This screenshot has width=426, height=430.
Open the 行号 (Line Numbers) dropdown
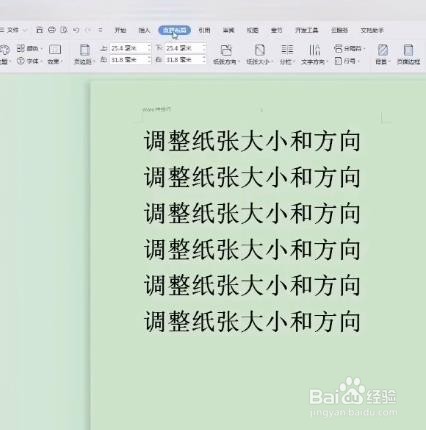[x=347, y=61]
